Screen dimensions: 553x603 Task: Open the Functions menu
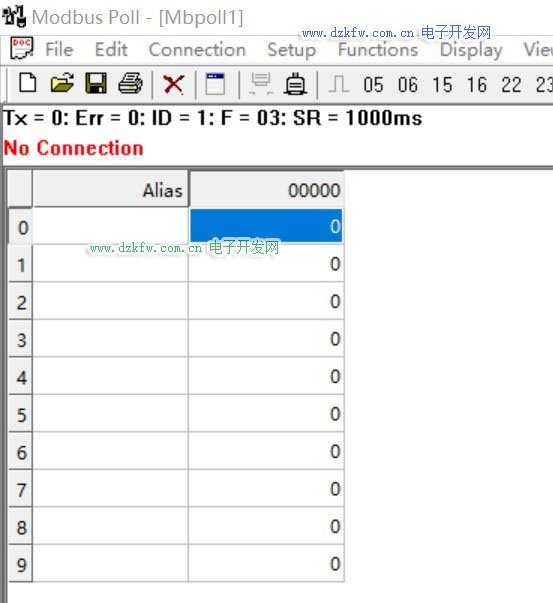(x=378, y=50)
